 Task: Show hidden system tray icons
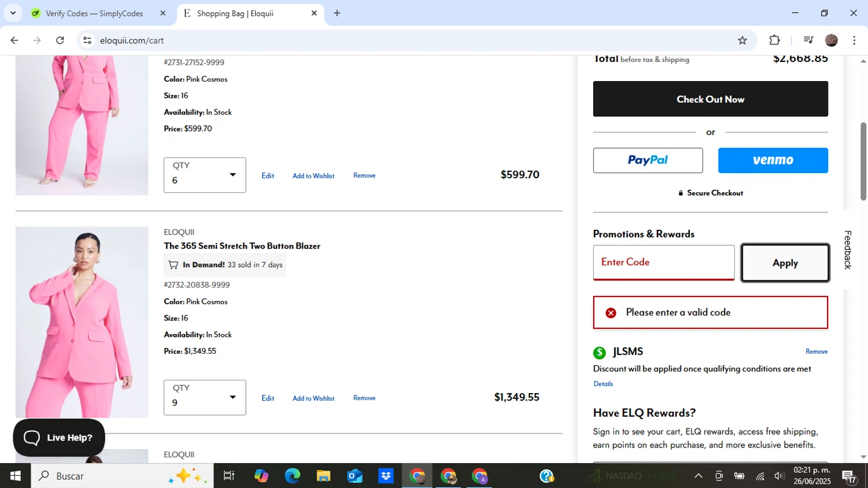point(698,476)
